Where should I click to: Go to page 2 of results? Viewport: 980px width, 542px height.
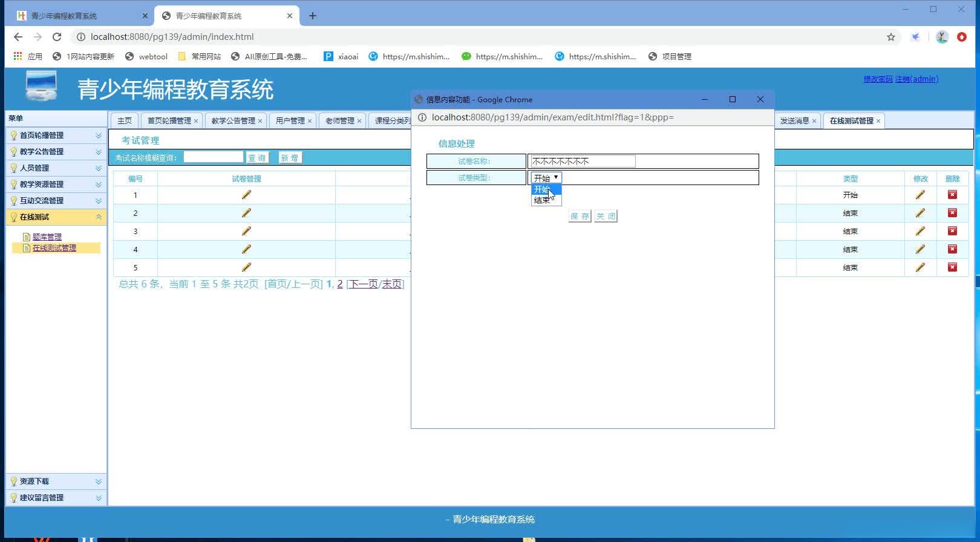(x=340, y=284)
